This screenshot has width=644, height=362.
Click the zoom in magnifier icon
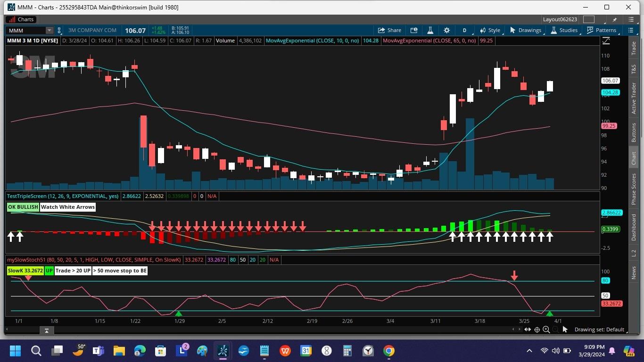click(x=546, y=329)
